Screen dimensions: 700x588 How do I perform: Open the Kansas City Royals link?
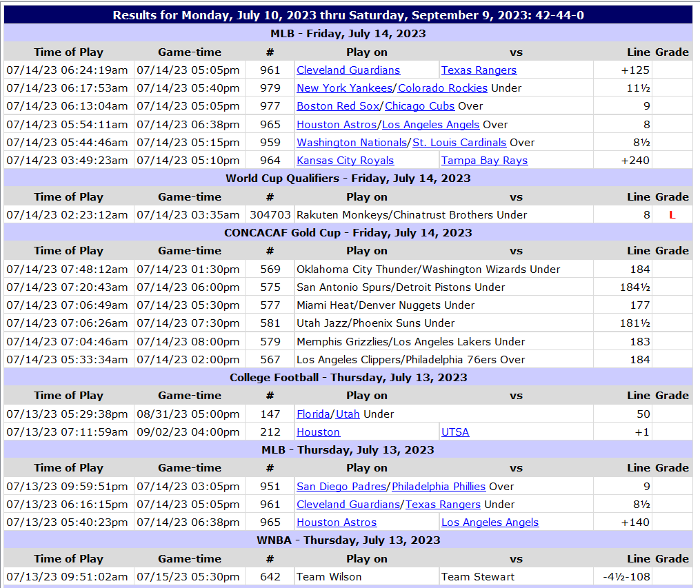click(x=345, y=161)
